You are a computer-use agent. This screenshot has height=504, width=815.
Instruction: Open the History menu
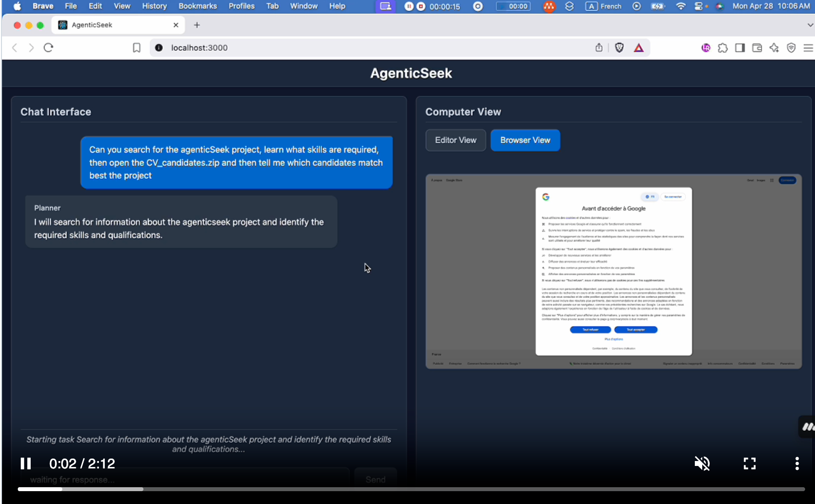coord(154,6)
